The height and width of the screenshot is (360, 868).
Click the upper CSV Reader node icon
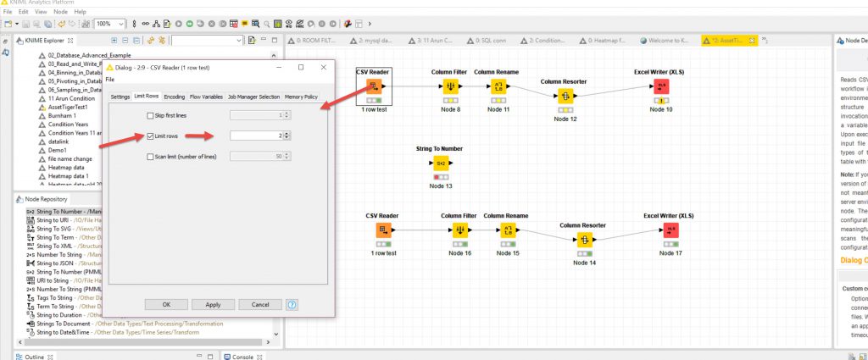[x=373, y=86]
